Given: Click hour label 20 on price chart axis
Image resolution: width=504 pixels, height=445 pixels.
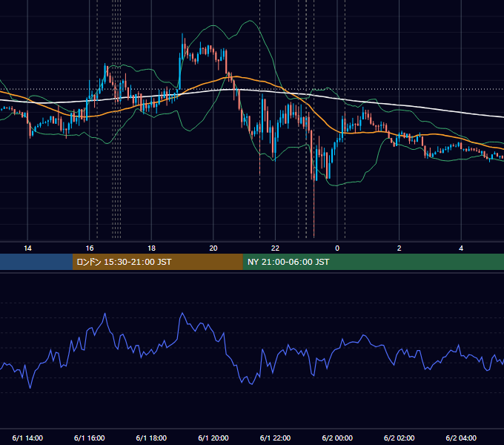Looking at the screenshot, I should 213,248.
